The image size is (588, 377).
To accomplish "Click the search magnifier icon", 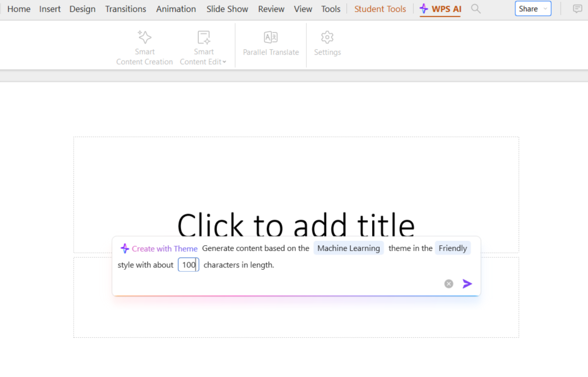I will [476, 9].
